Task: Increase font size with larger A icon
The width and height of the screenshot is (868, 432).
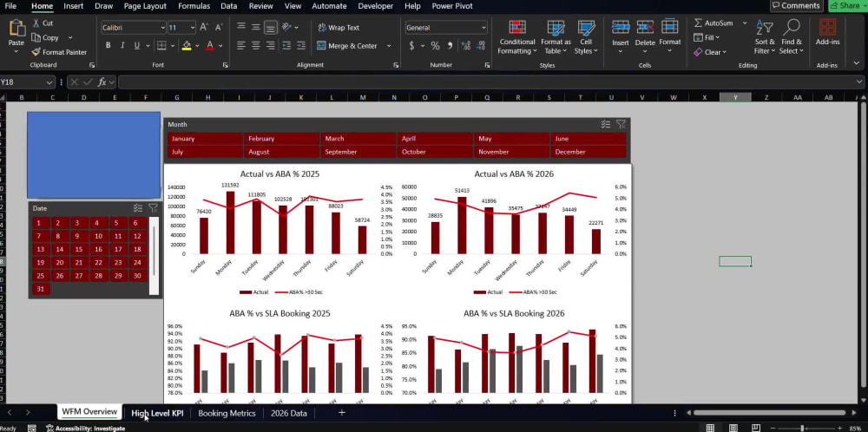Action: point(204,27)
